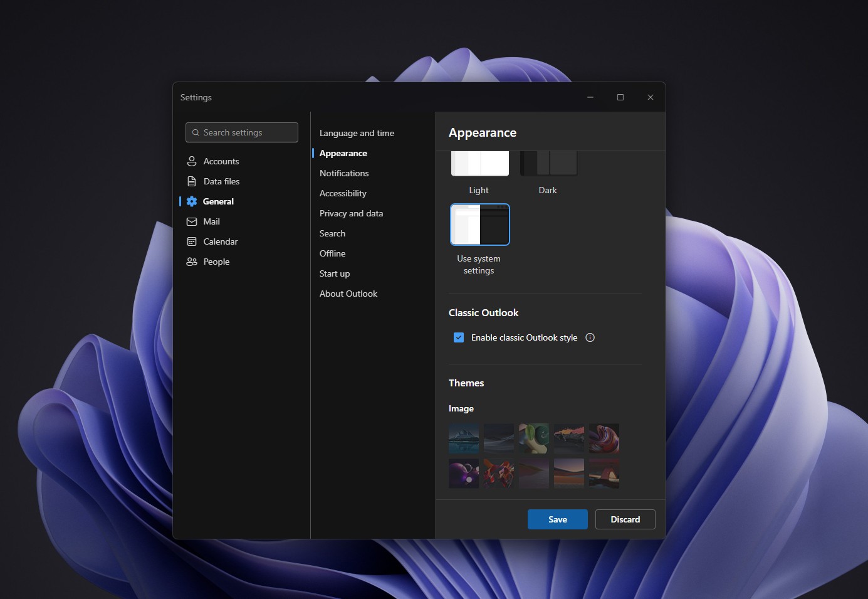Save the appearance changes
Viewport: 868px width, 599px height.
[558, 519]
